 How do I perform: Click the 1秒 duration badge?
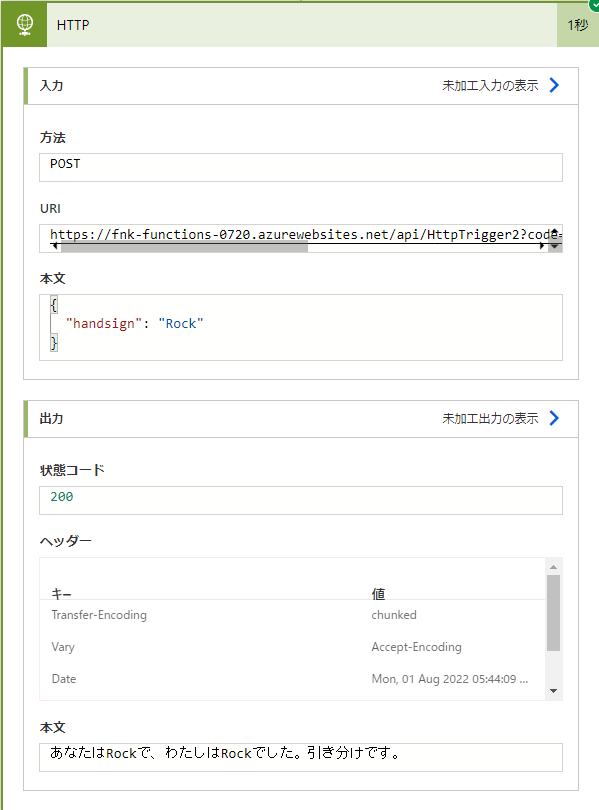tap(577, 25)
